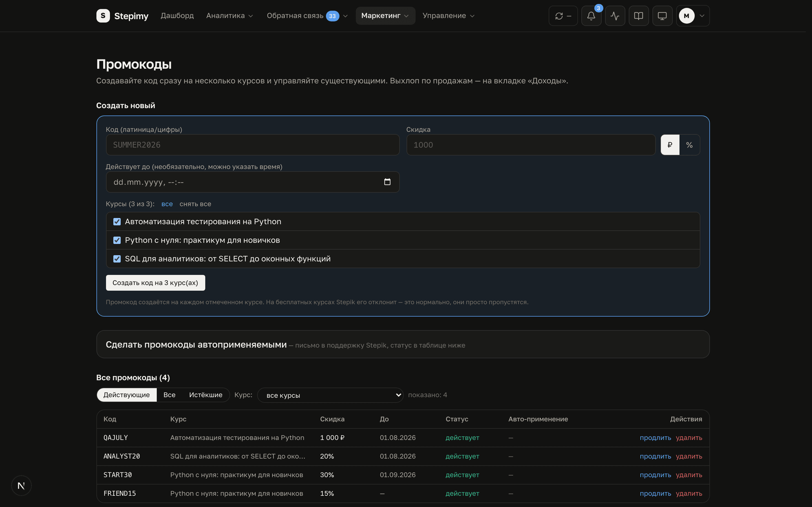Open the все курсы course filter dropdown
The image size is (812, 507).
(x=330, y=395)
